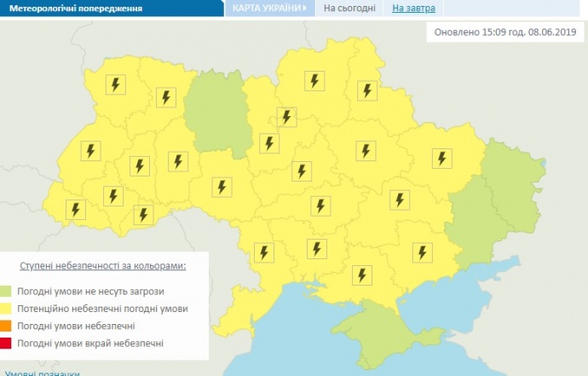Image resolution: width=588 pixels, height=376 pixels.
Task: Open the 'Умовні позначки' section
Action: (42, 373)
